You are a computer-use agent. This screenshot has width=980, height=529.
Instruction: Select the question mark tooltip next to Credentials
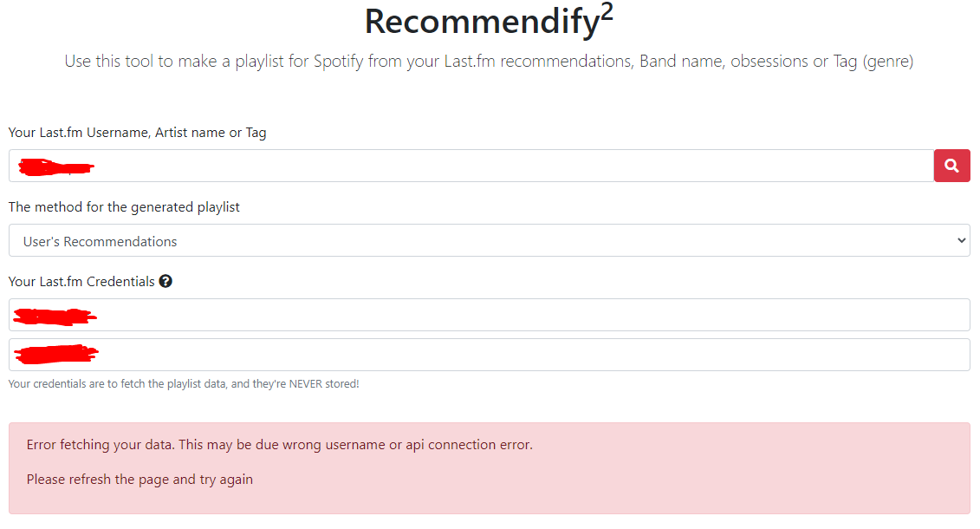click(165, 281)
